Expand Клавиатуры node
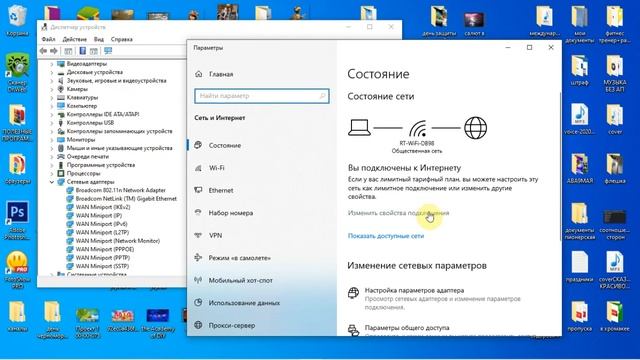Screen dimensions: 640x360 [52, 98]
